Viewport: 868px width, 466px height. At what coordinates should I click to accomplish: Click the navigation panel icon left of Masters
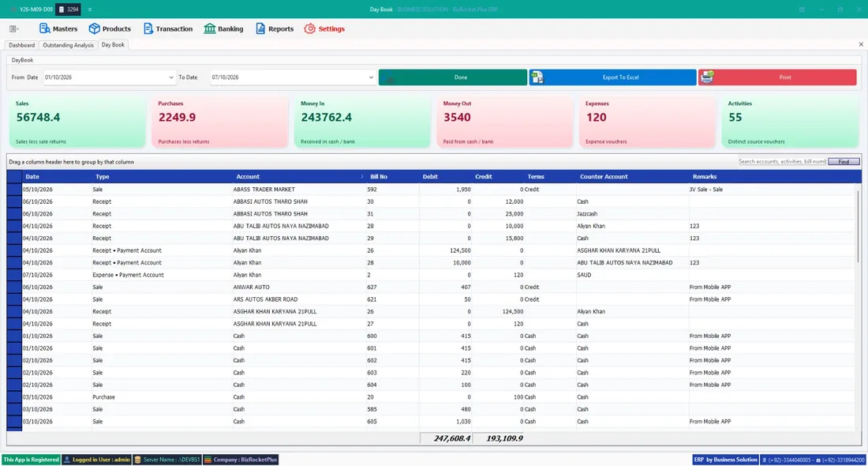point(14,28)
